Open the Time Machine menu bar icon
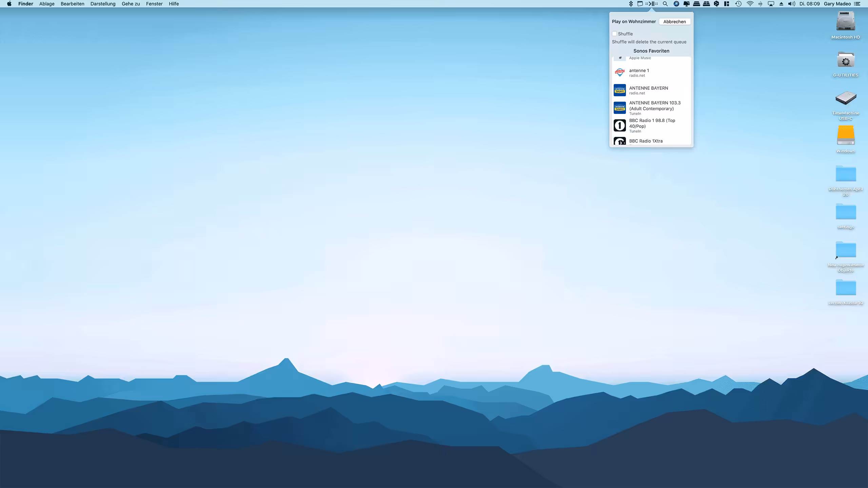The height and width of the screenshot is (488, 868). point(738,4)
